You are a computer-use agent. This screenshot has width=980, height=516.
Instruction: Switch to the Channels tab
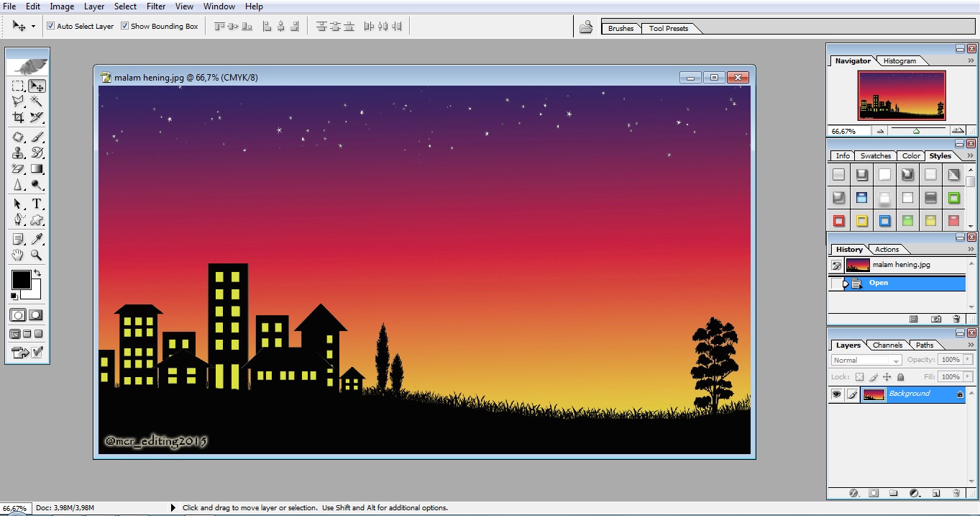(887, 345)
